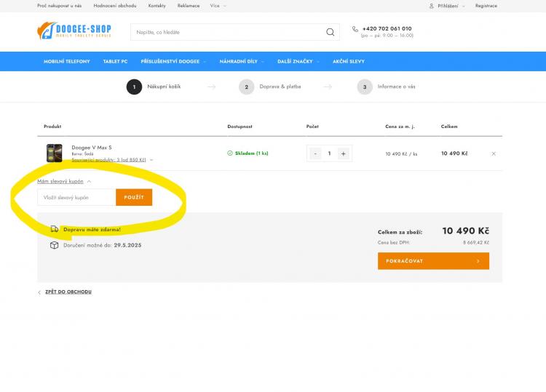Click the opening hours text under phone number
Viewport: 546px width, 392px height.
point(387,36)
